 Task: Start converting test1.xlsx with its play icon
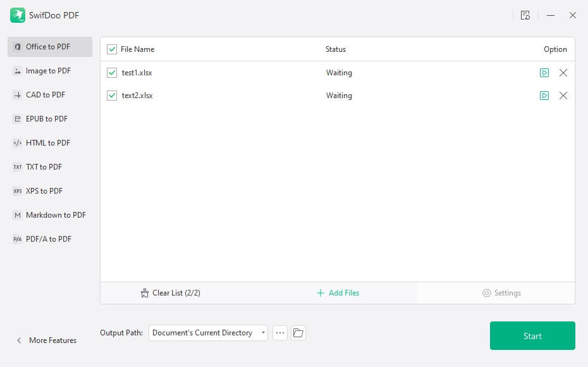(544, 73)
